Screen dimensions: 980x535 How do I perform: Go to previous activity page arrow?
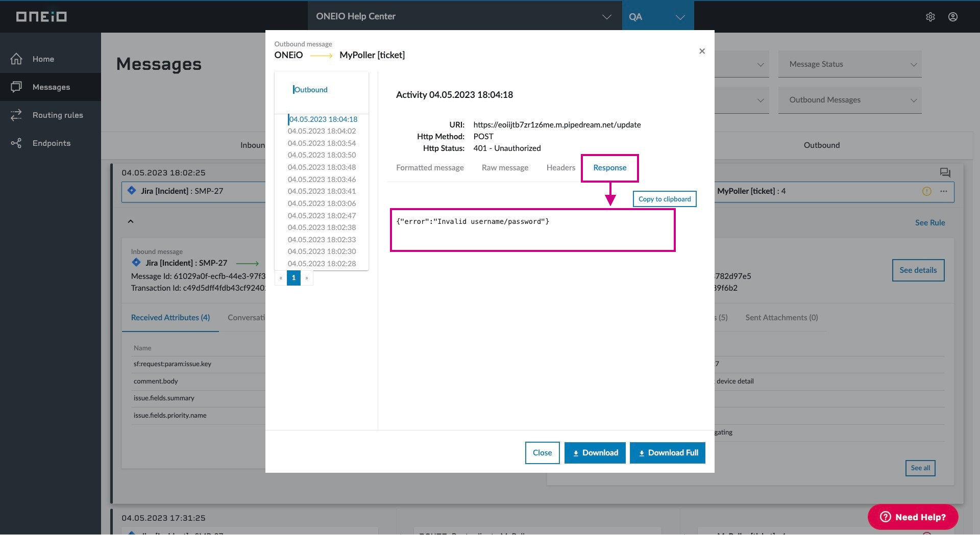281,278
